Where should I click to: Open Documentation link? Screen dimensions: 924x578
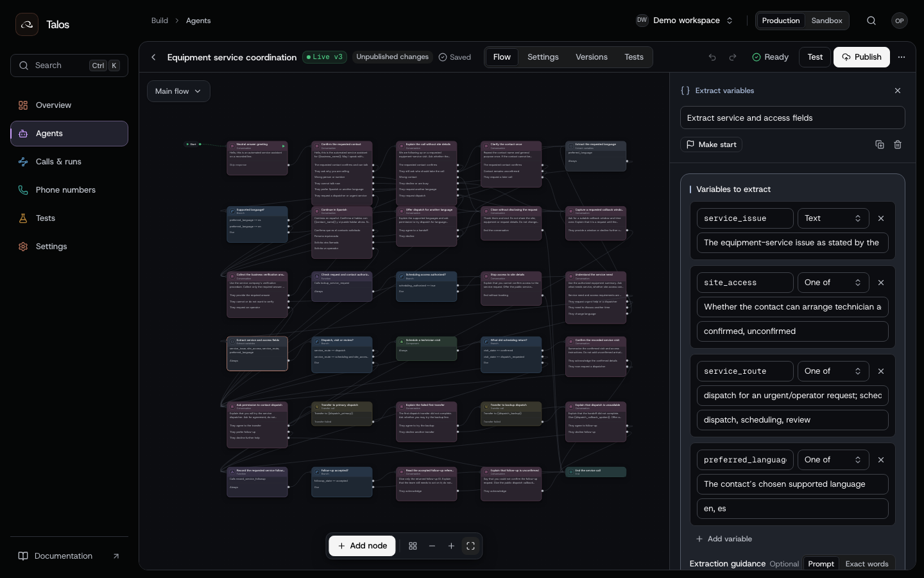(x=69, y=556)
